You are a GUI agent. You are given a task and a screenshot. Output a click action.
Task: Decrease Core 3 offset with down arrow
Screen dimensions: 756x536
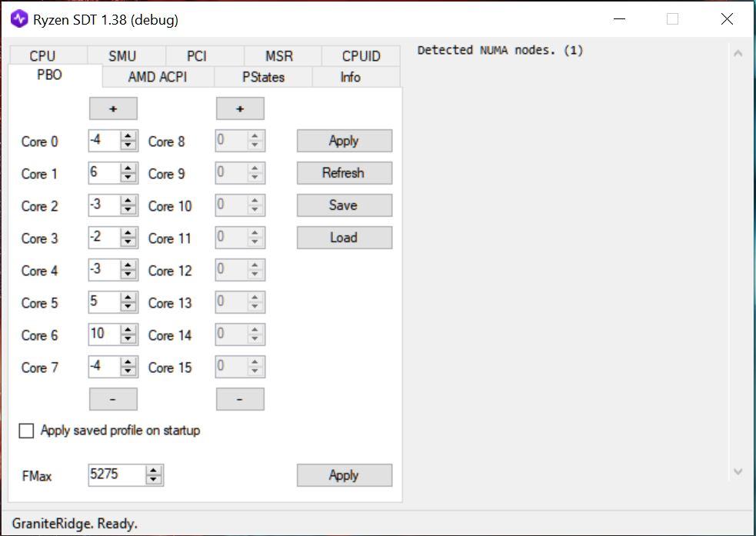(128, 242)
